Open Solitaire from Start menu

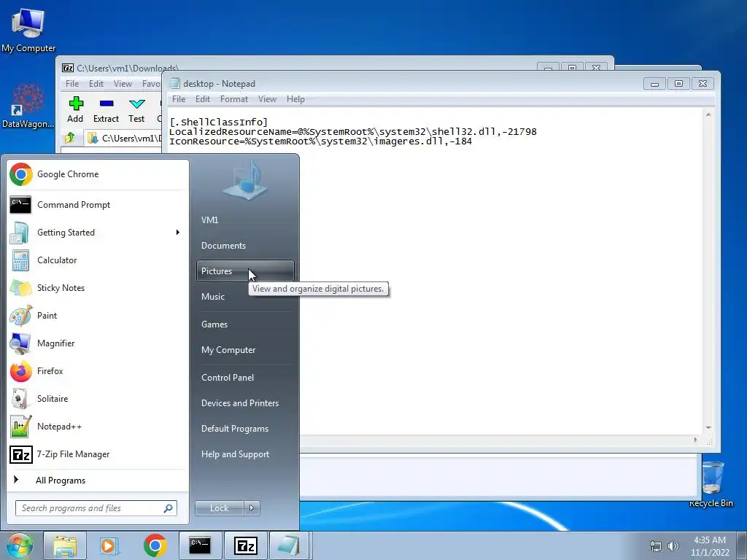pos(97,399)
